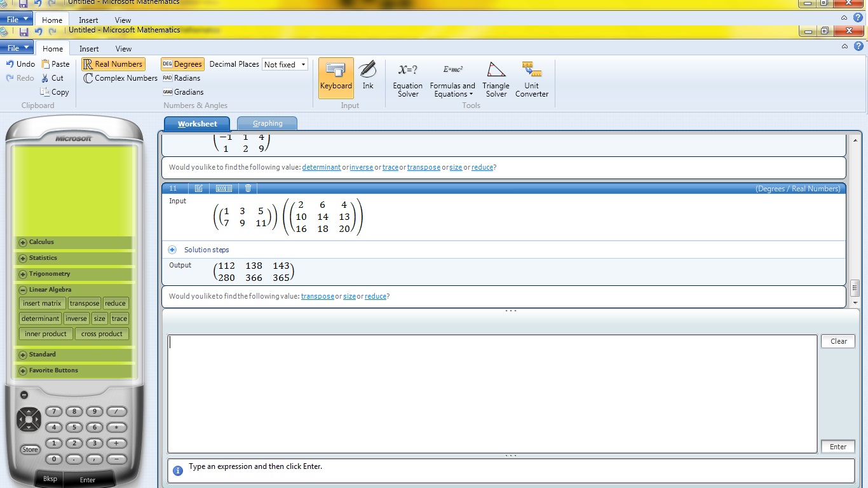Click the Copy icon in Clipboard group
Image resolution: width=868 pixels, height=488 pixels.
click(x=45, y=91)
